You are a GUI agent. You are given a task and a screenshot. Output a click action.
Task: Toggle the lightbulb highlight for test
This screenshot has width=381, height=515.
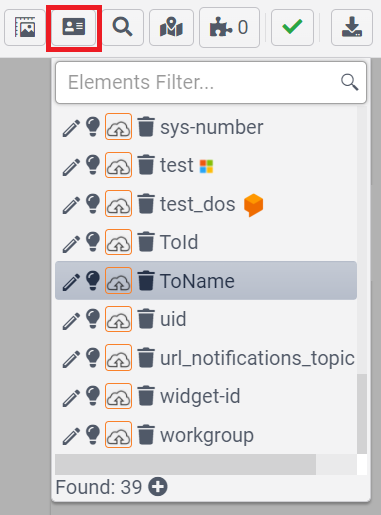tap(93, 165)
